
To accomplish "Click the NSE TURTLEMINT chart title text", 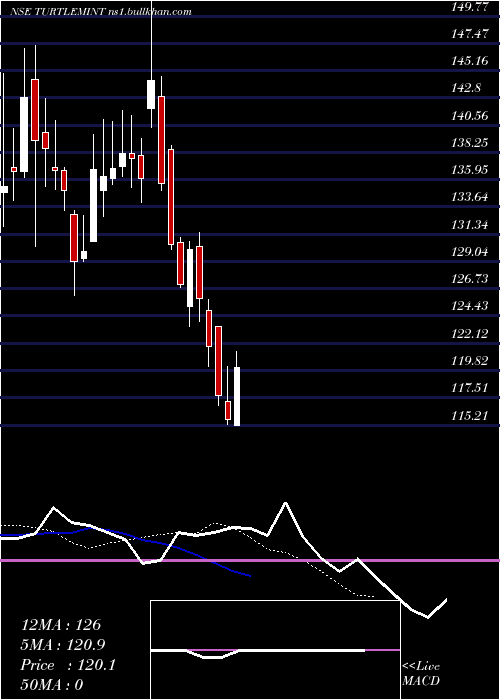I will tap(102, 12).
